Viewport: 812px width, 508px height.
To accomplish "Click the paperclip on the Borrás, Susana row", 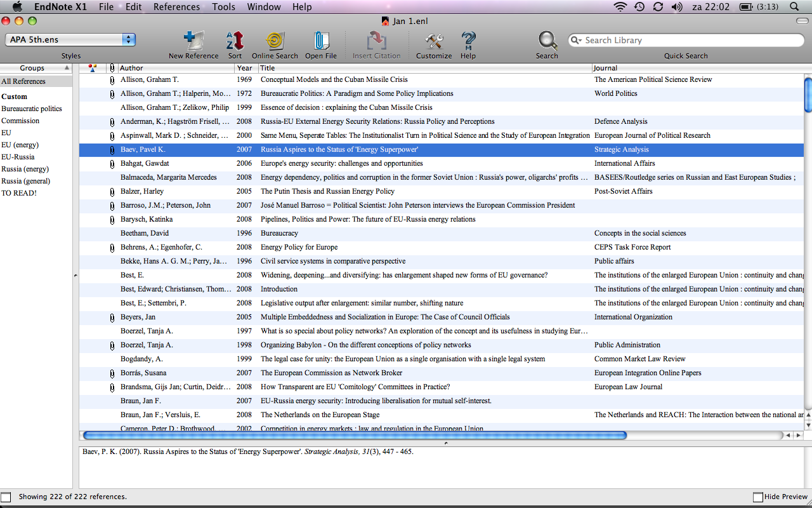I will pyautogui.click(x=112, y=373).
